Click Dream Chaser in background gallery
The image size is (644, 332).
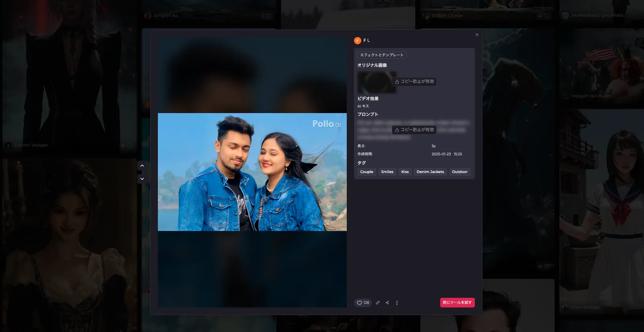pos(447,15)
